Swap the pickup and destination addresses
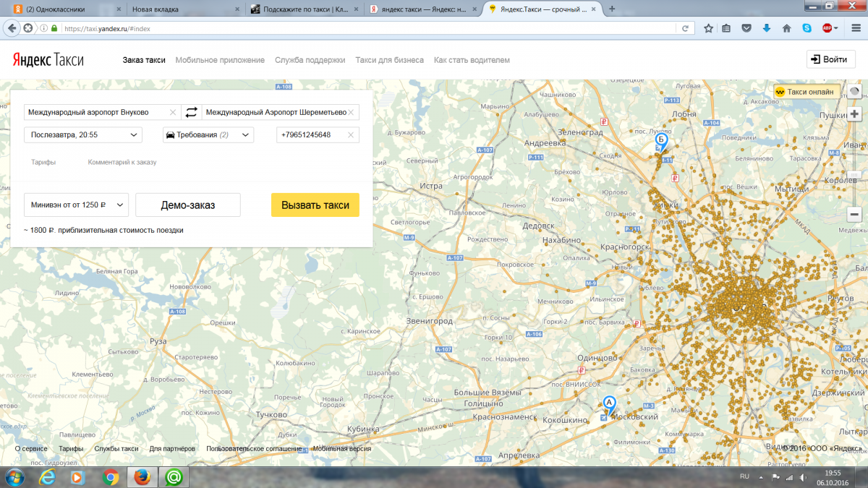 191,112
